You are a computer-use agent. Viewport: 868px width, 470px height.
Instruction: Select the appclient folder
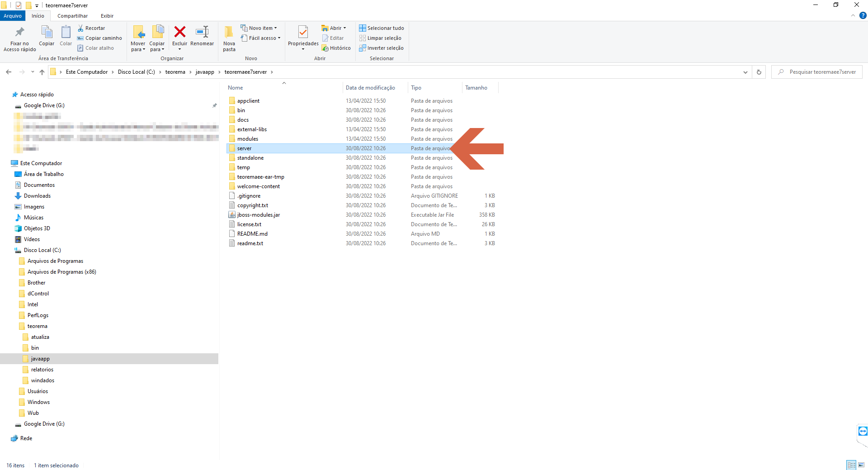(248, 101)
